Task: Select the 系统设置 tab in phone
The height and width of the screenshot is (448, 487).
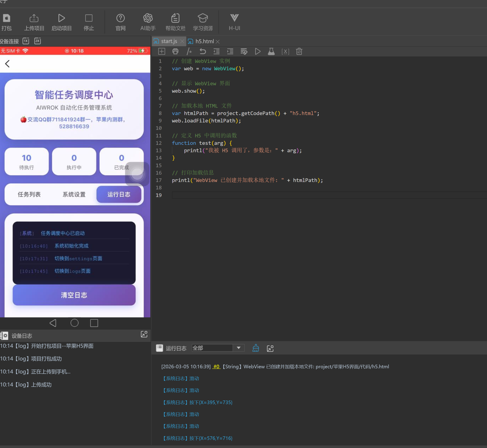Action: (x=74, y=194)
